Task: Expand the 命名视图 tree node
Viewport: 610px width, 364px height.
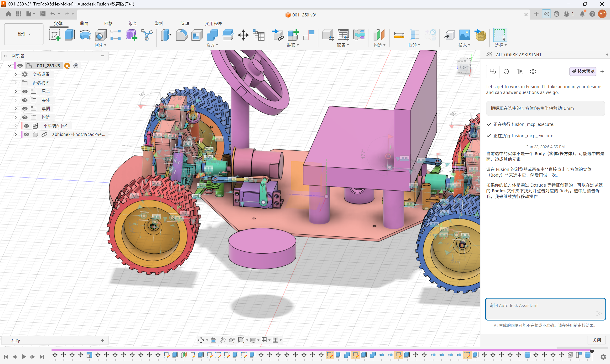Action: 16,83
